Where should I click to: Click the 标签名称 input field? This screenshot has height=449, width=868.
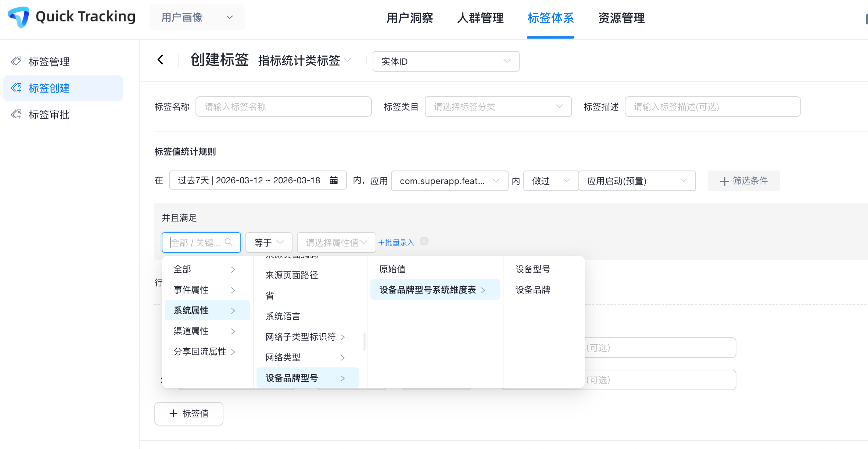[283, 107]
